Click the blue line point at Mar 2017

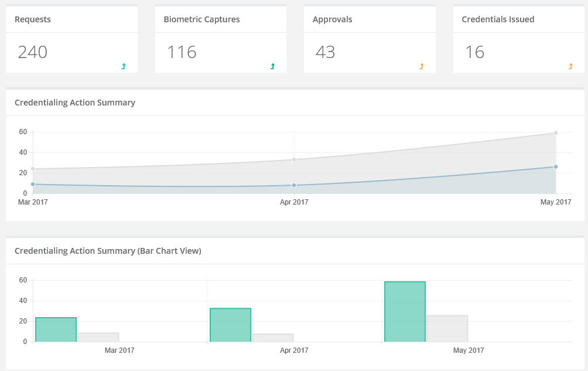[33, 184]
